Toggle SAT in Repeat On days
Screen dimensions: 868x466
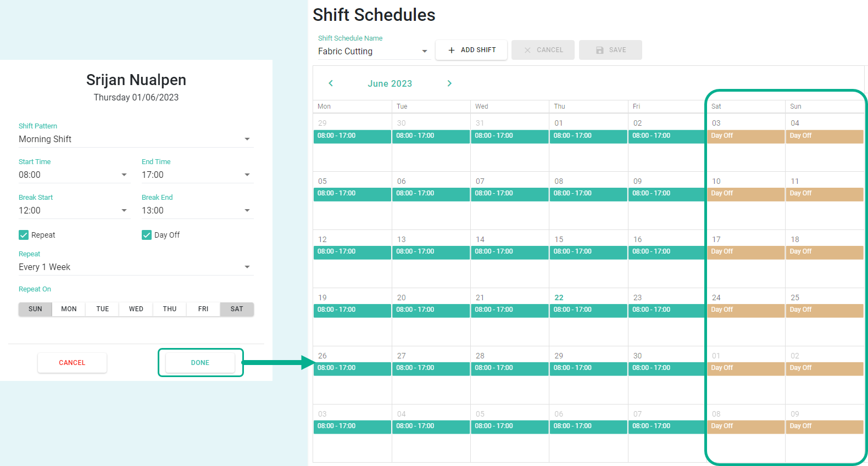coord(237,309)
